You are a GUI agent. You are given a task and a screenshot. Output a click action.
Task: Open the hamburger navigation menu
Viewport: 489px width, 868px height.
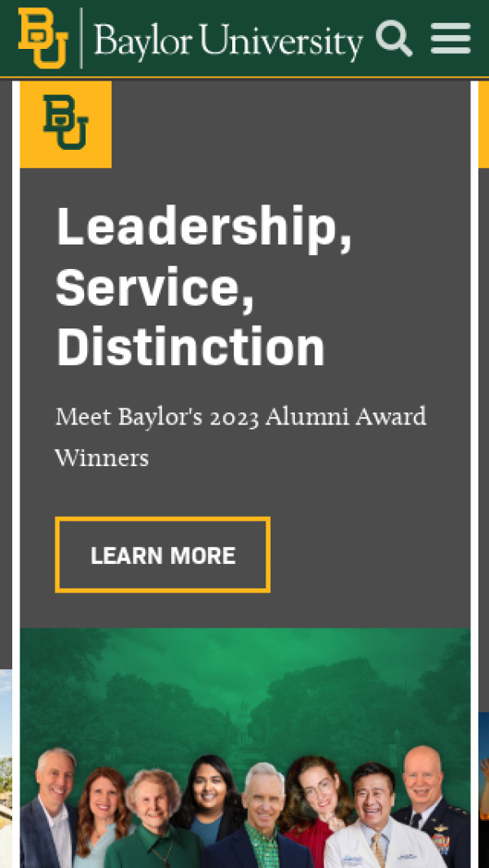tap(451, 38)
